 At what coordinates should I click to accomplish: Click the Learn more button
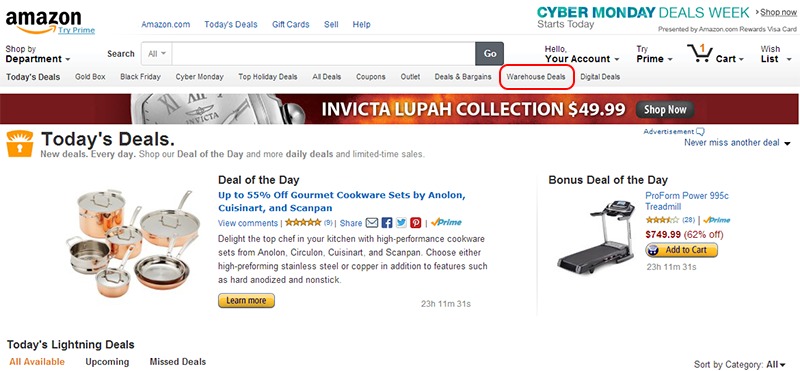pyautogui.click(x=246, y=301)
